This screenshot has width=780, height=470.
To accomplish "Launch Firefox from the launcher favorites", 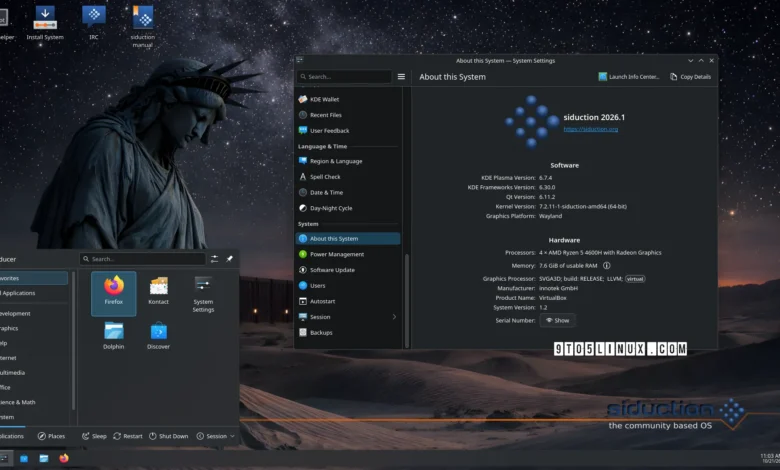I will click(113, 293).
